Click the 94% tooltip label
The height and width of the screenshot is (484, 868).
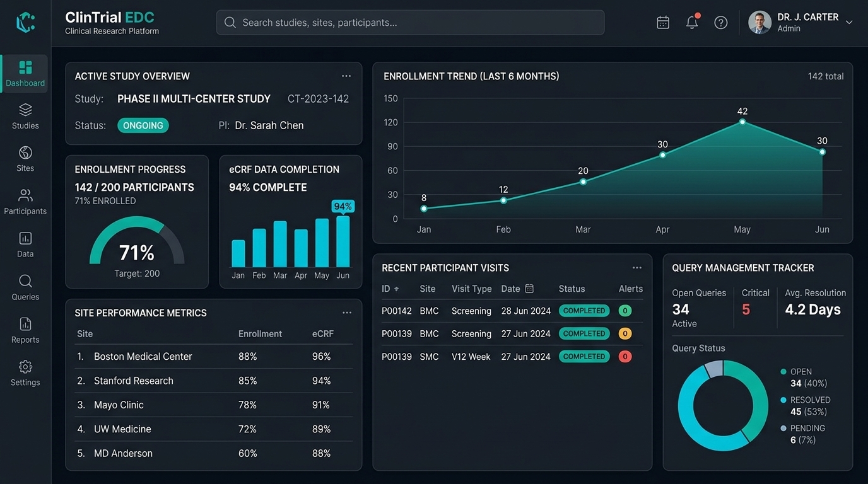point(343,206)
